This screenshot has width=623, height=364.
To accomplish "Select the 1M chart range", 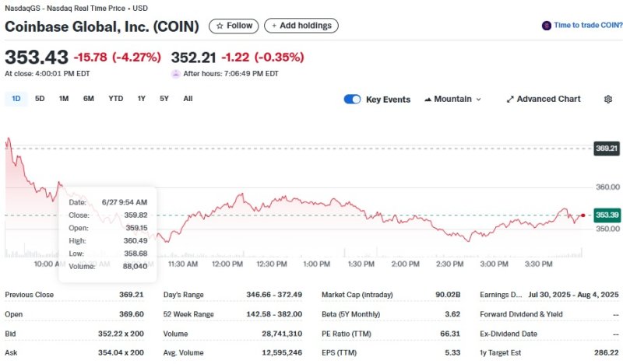I will pyautogui.click(x=64, y=99).
